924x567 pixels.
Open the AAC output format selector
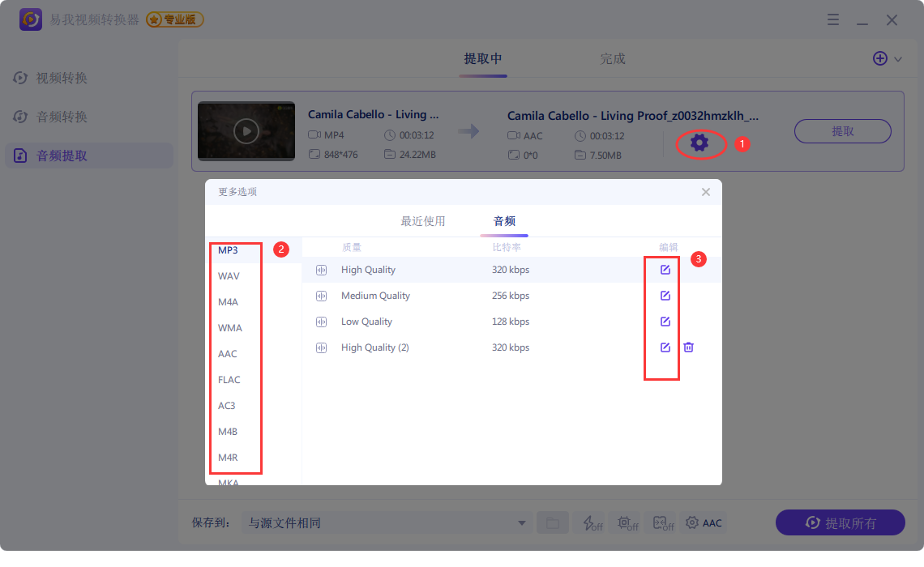pyautogui.click(x=704, y=523)
